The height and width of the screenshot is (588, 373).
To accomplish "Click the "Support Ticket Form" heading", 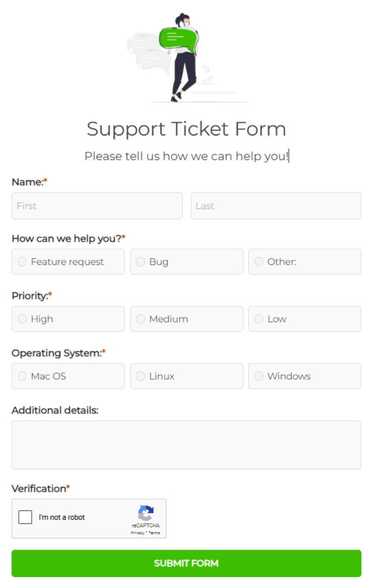I will pos(186,129).
